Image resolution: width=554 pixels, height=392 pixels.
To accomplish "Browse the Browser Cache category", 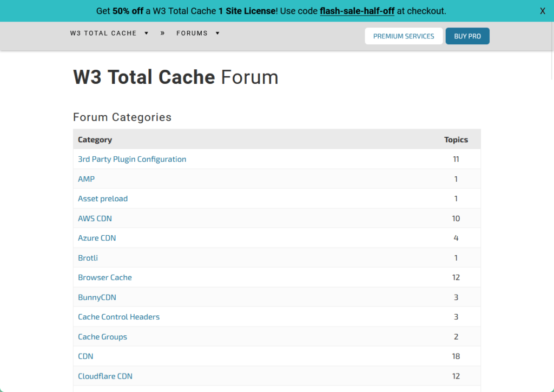I will pyautogui.click(x=104, y=277).
